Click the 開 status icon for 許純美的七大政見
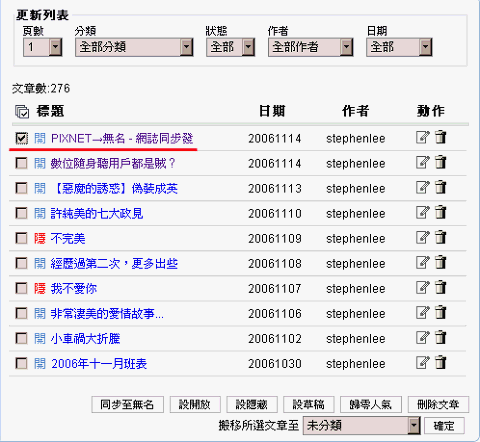 [40, 213]
